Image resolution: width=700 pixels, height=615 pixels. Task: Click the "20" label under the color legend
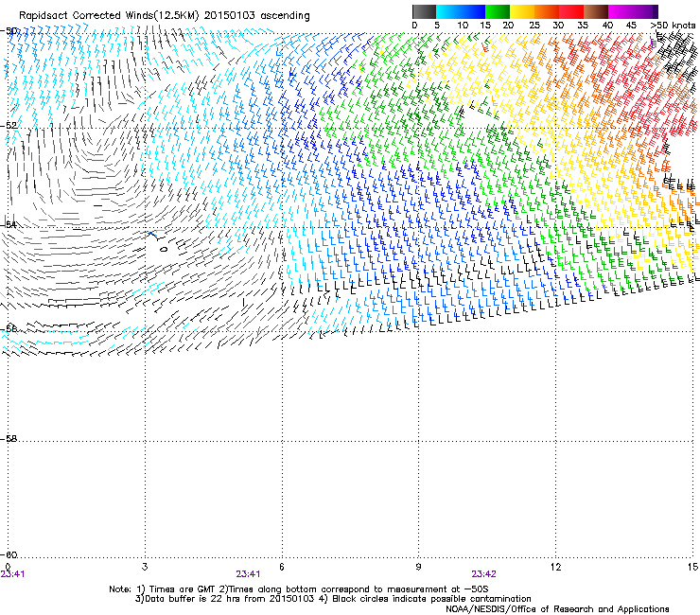tap(508, 26)
